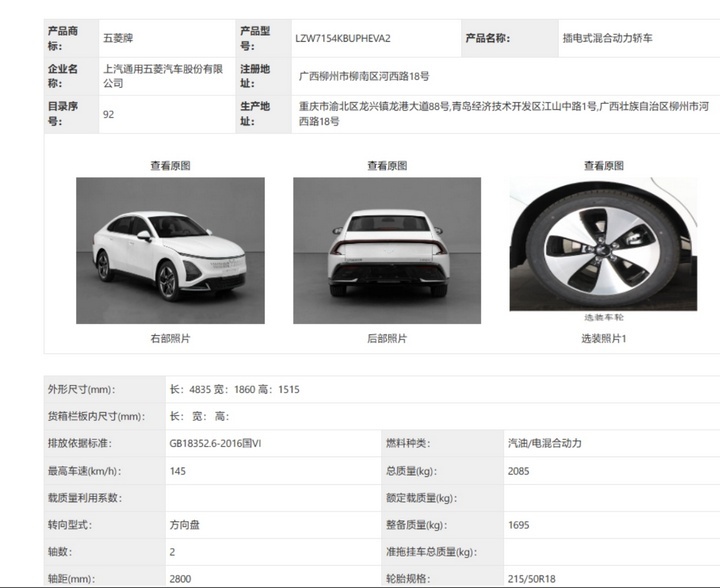Click curb weight value 1695
Image resolution: width=720 pixels, height=588 pixels.
[518, 525]
